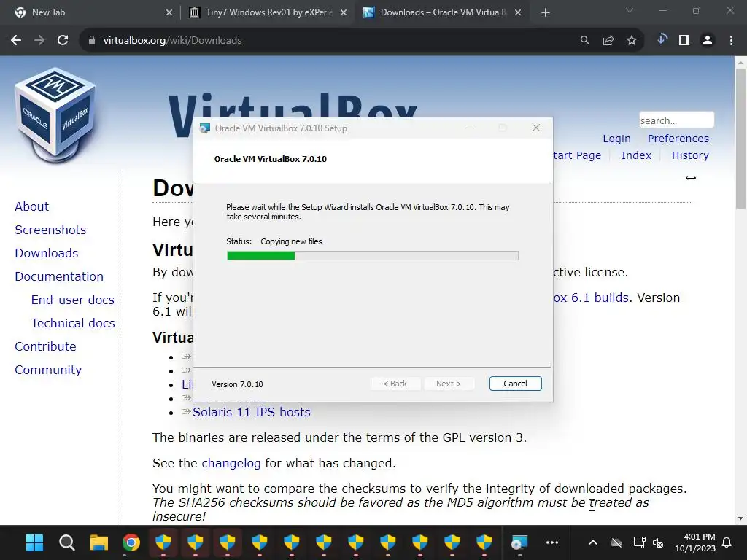747x560 pixels.
Task: View site information lock icon
Action: tap(92, 41)
